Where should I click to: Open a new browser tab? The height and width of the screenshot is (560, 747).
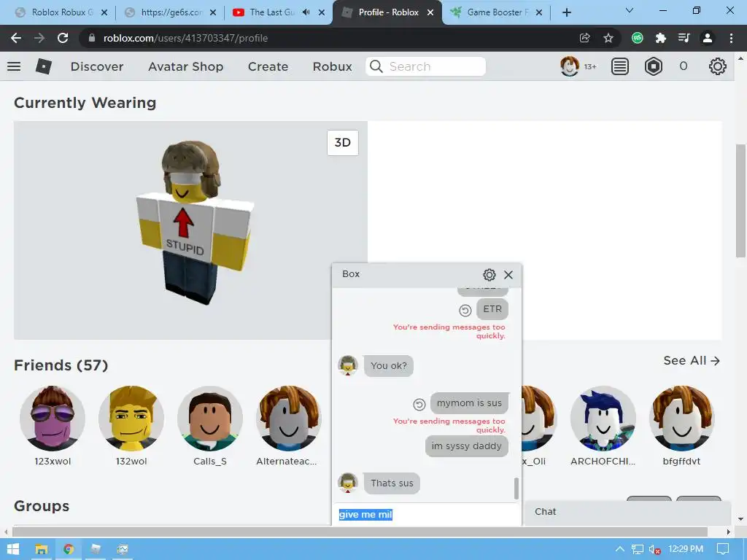(x=566, y=12)
